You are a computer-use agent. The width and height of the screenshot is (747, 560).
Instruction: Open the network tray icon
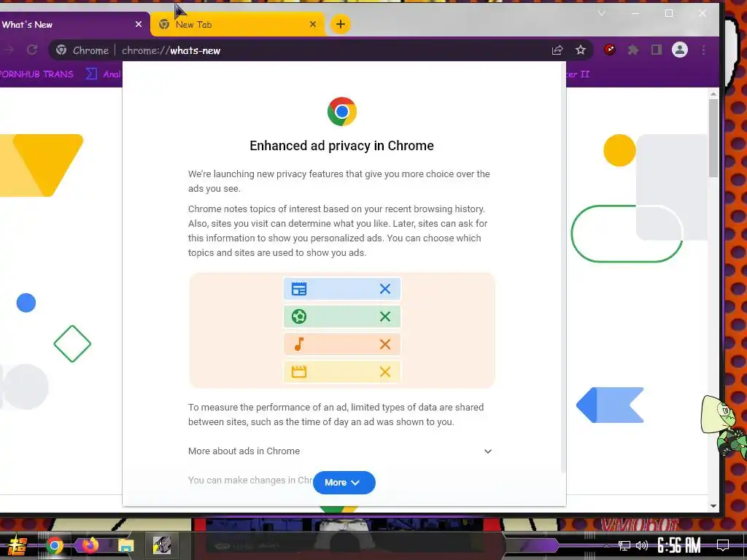coord(624,545)
